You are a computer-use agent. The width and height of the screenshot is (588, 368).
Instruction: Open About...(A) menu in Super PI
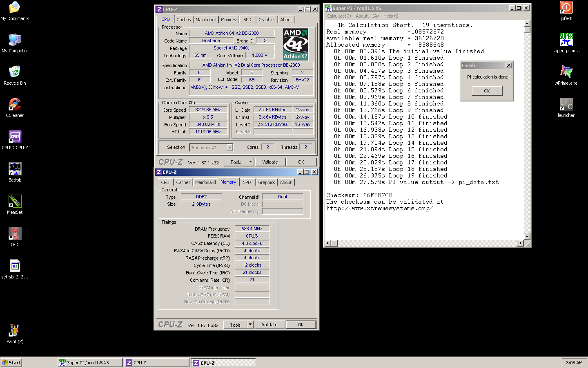click(367, 16)
